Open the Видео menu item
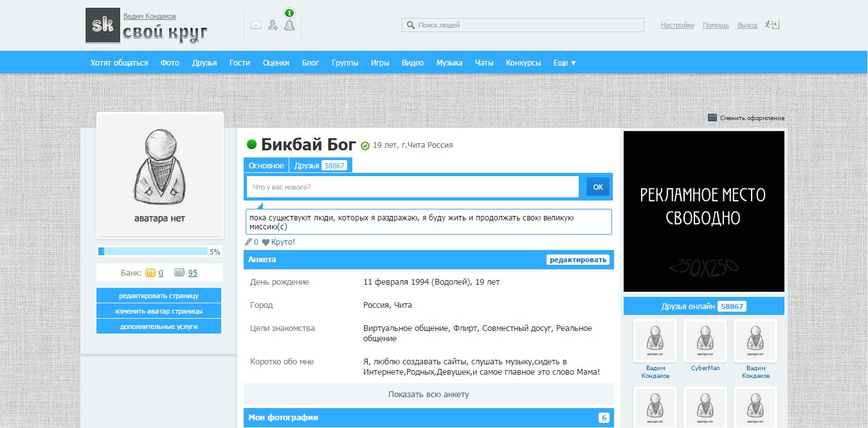 coord(413,63)
